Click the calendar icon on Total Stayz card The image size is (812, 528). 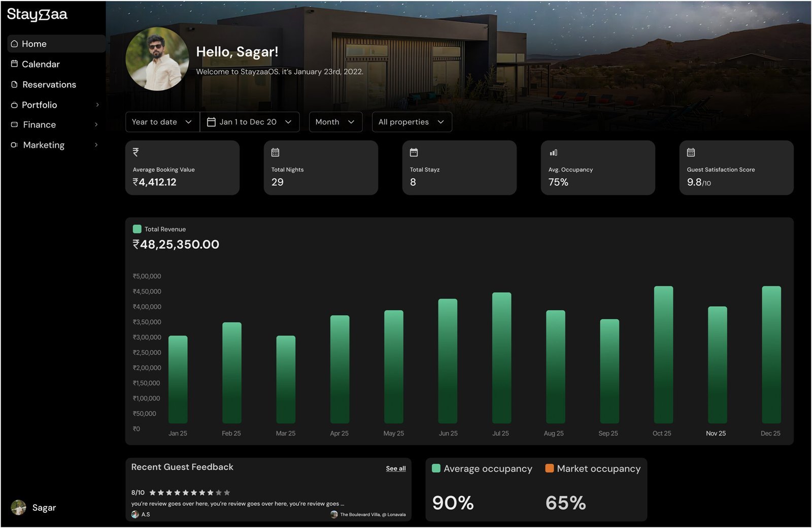pyautogui.click(x=414, y=152)
